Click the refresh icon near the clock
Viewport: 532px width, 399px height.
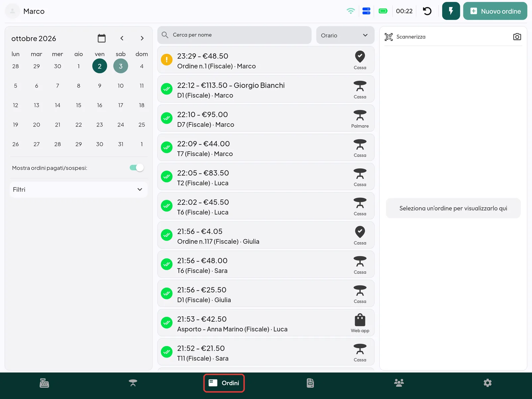coord(427,11)
